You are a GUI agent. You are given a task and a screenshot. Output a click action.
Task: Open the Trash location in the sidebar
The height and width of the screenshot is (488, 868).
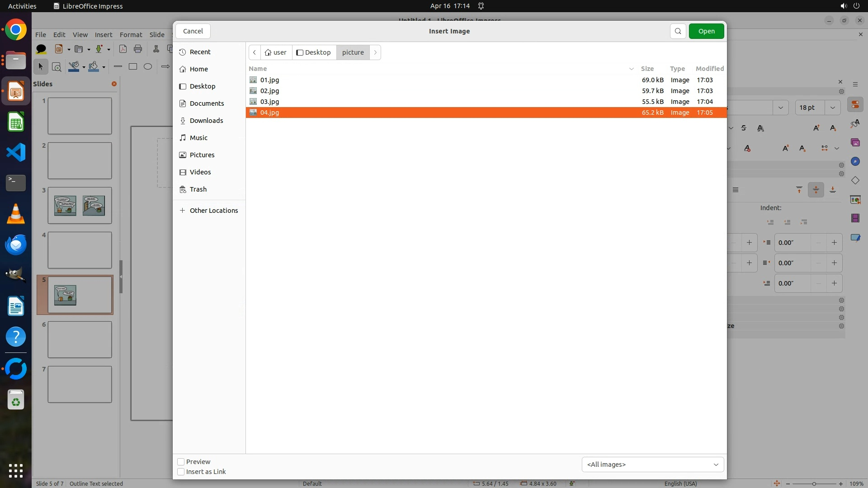pyautogui.click(x=198, y=189)
